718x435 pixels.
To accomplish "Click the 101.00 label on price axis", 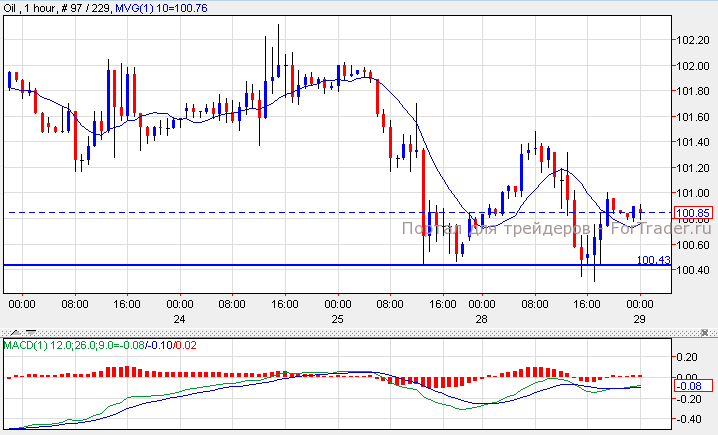I will pos(692,193).
